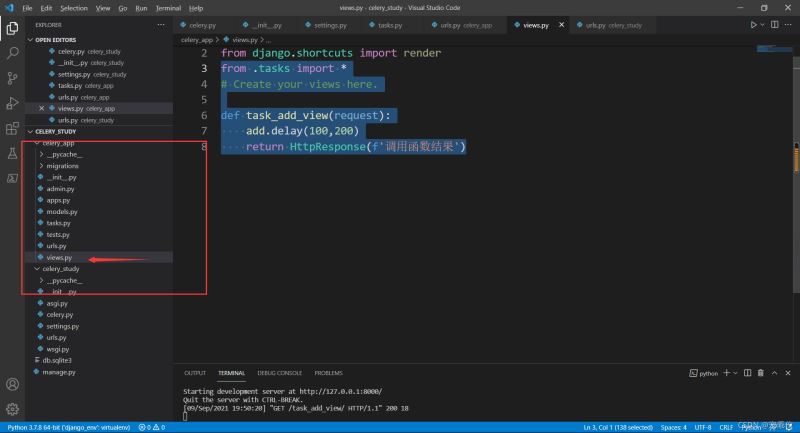This screenshot has height=433, width=800.
Task: Split the terminal with the split icon
Action: pyautogui.click(x=748, y=373)
